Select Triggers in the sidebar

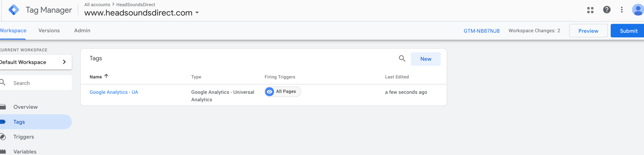click(x=24, y=137)
